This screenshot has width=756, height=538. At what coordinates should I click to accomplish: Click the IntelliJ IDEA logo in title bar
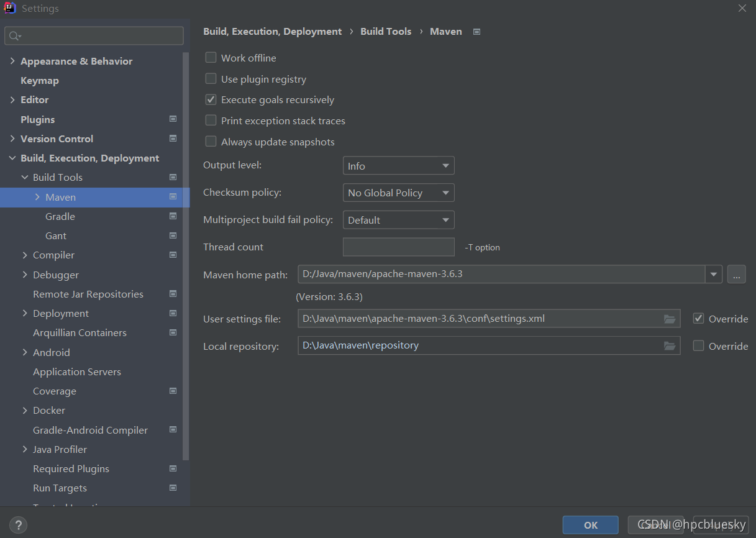coord(10,9)
